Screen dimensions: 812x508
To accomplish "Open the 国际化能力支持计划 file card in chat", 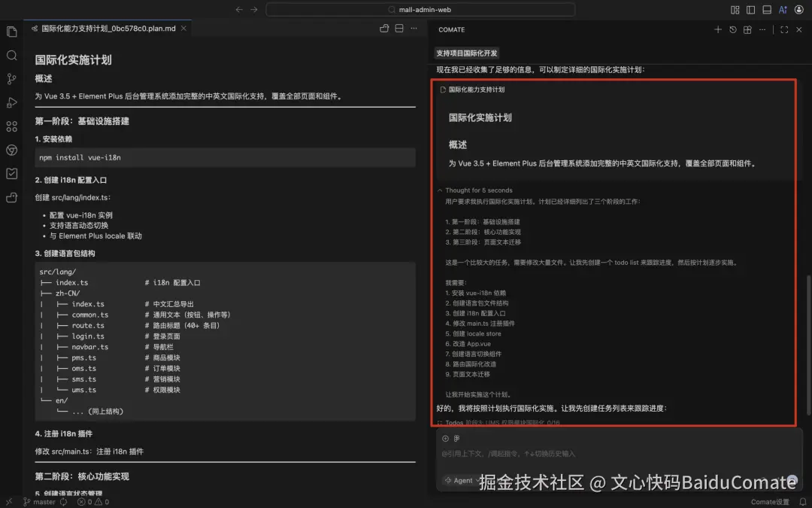I will coord(472,90).
